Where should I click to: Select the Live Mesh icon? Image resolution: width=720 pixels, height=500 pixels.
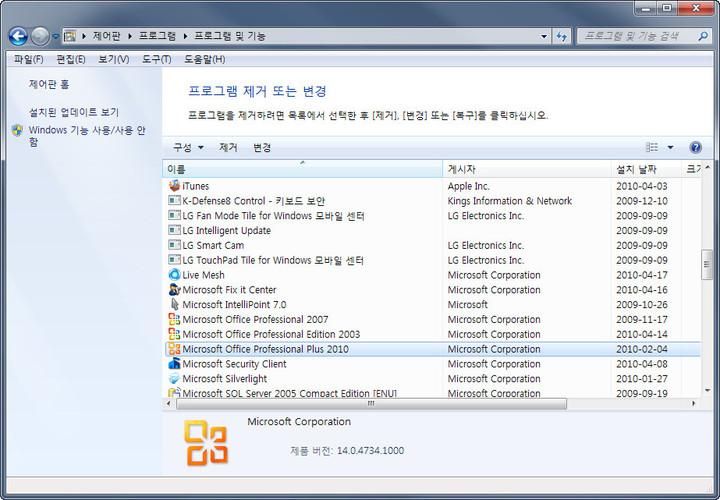click(x=174, y=275)
